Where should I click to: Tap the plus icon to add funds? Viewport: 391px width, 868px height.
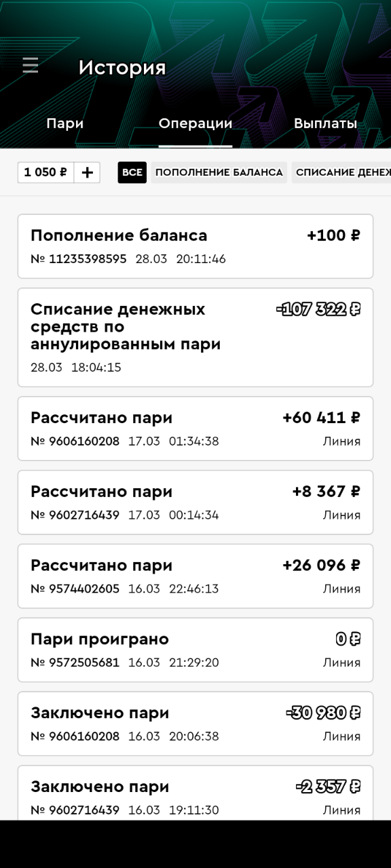click(87, 172)
